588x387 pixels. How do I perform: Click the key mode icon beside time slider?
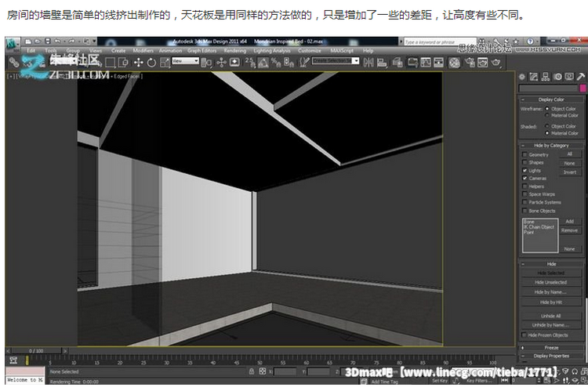13,360
